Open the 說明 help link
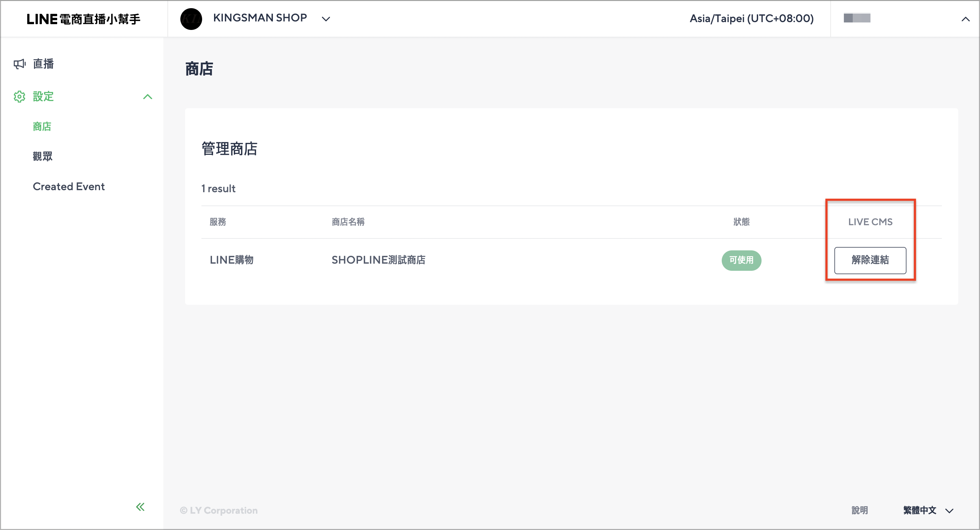 860,510
